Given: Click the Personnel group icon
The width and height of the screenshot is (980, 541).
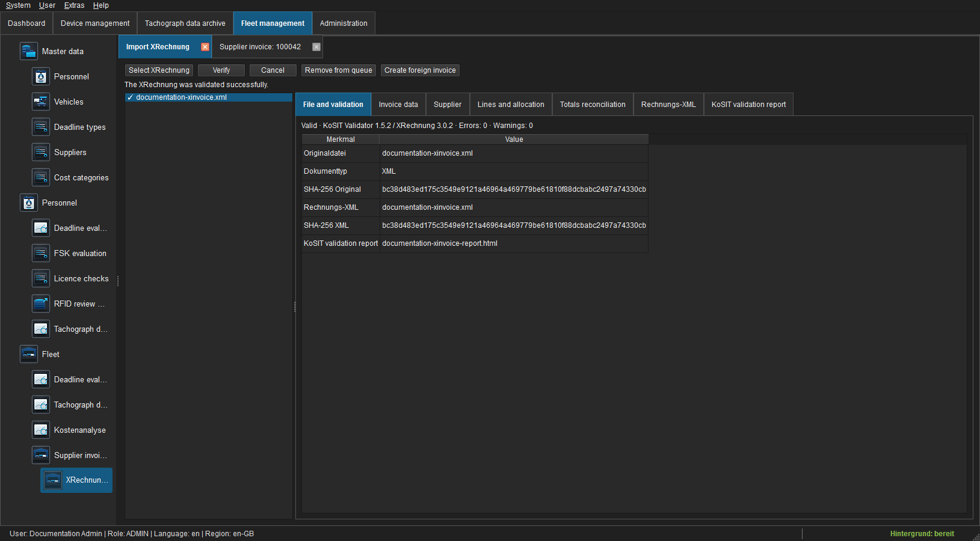Looking at the screenshot, I should click(x=29, y=203).
